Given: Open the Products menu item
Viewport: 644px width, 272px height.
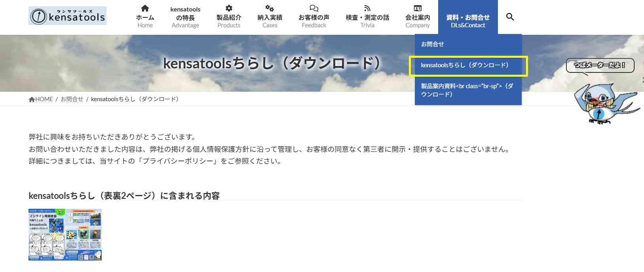Looking at the screenshot, I should (x=229, y=17).
